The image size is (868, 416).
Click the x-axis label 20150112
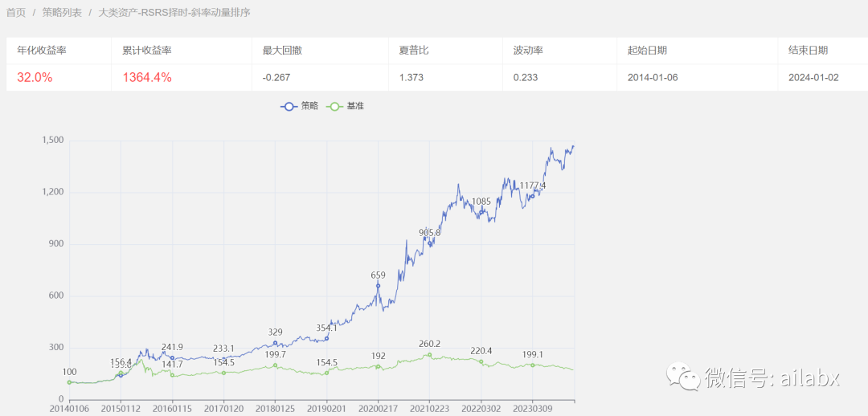[x=121, y=410]
